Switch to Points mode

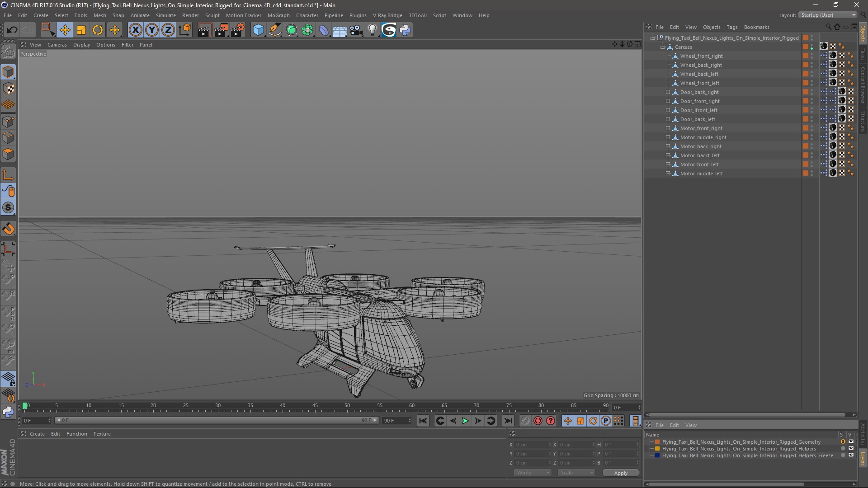click(8, 122)
